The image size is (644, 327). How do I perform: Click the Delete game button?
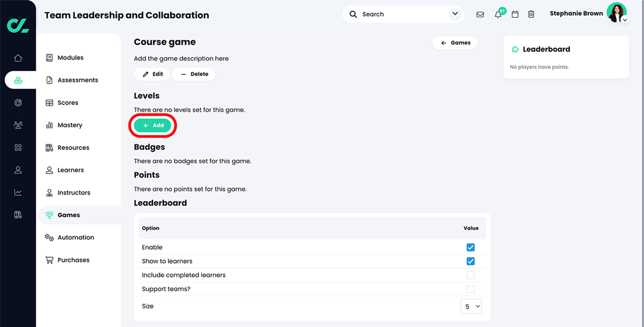pos(194,74)
